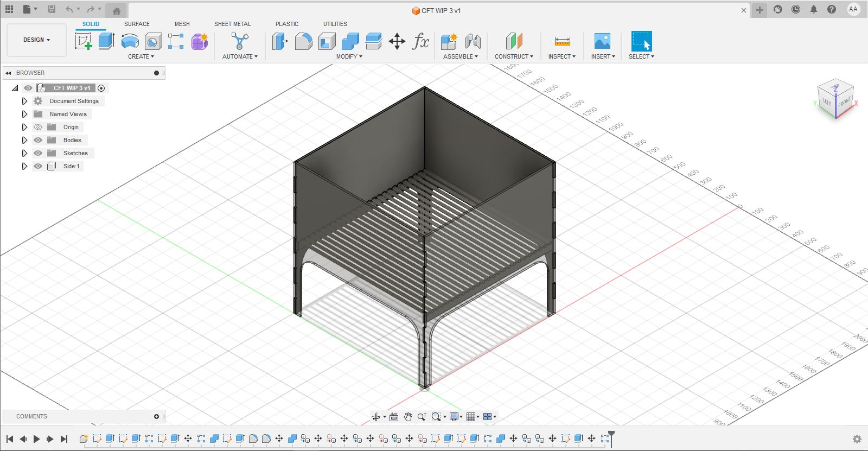868x451 pixels.
Task: Expand the Document Settings tree node
Action: click(24, 101)
